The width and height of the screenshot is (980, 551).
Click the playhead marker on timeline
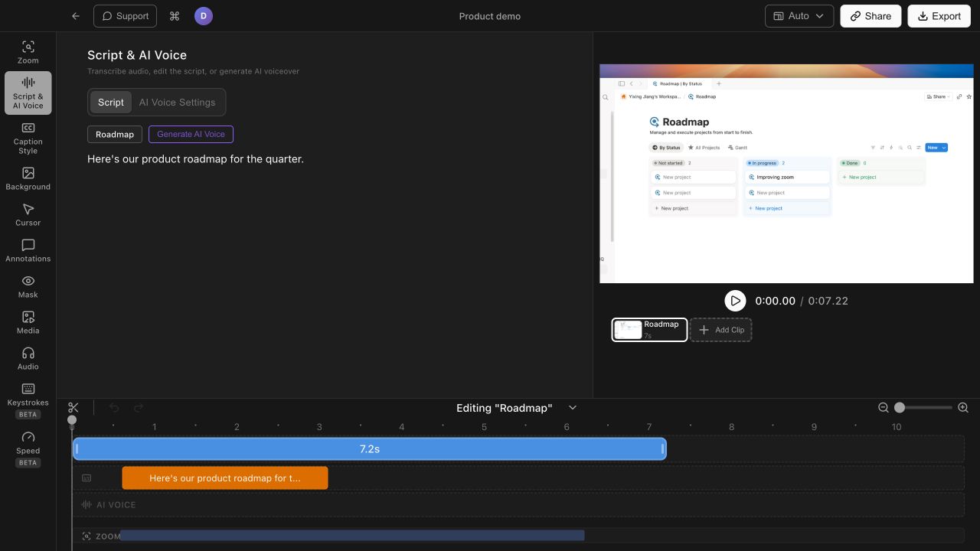pyautogui.click(x=72, y=419)
